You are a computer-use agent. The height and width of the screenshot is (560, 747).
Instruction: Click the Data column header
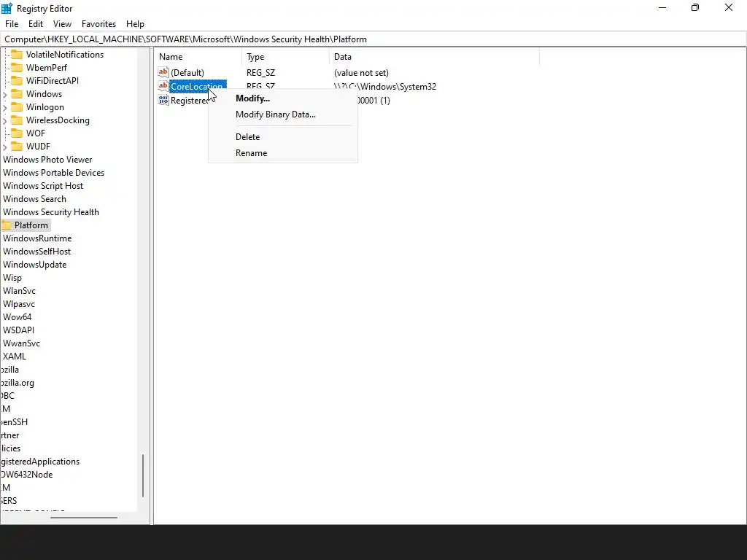coord(434,57)
